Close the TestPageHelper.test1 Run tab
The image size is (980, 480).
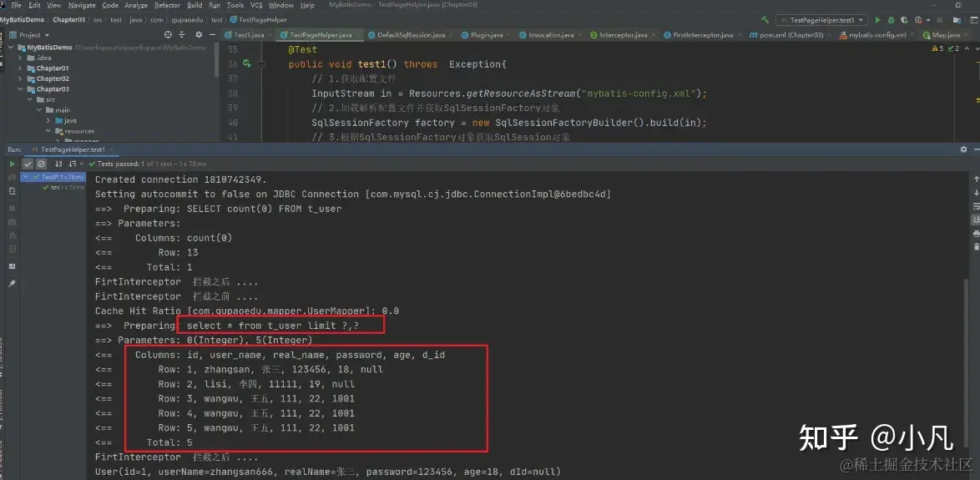point(111,150)
